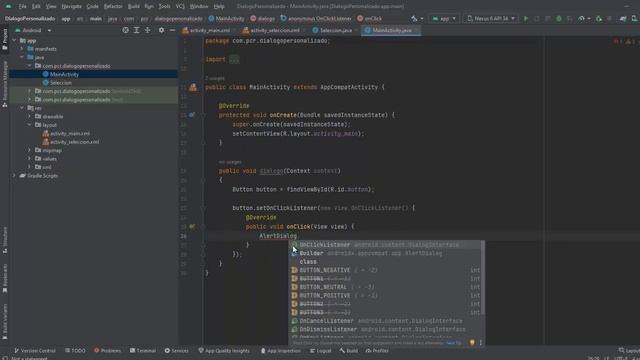Expand the folded import block
Screen dimensions: 640x360
[x=234, y=59]
